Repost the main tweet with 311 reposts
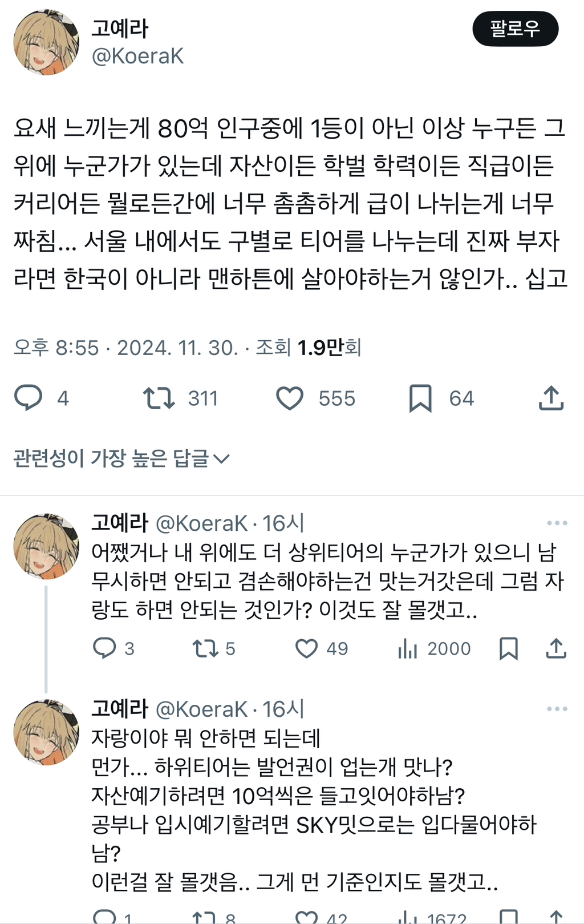This screenshot has width=584, height=924. pos(159,398)
